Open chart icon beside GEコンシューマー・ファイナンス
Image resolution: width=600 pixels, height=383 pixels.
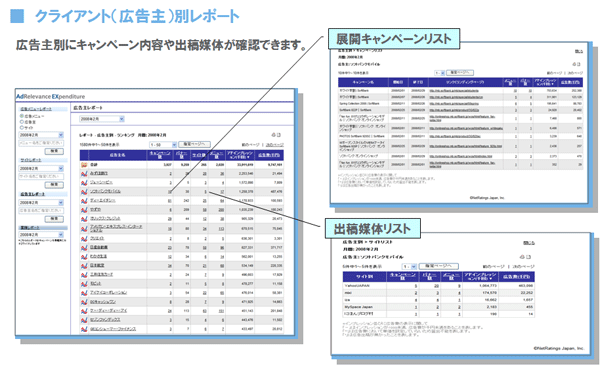pos(84,329)
